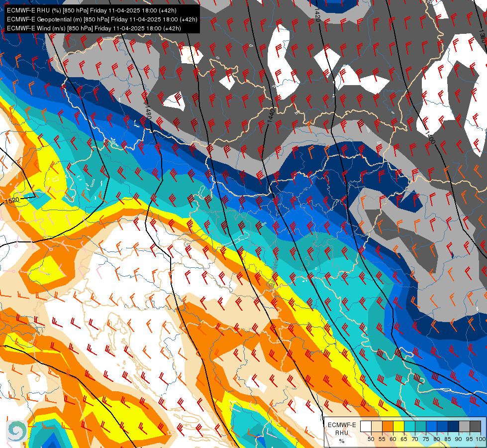Click the ECMWF-E label in the legend
Viewport: 487px width, 448px height.
point(342,425)
